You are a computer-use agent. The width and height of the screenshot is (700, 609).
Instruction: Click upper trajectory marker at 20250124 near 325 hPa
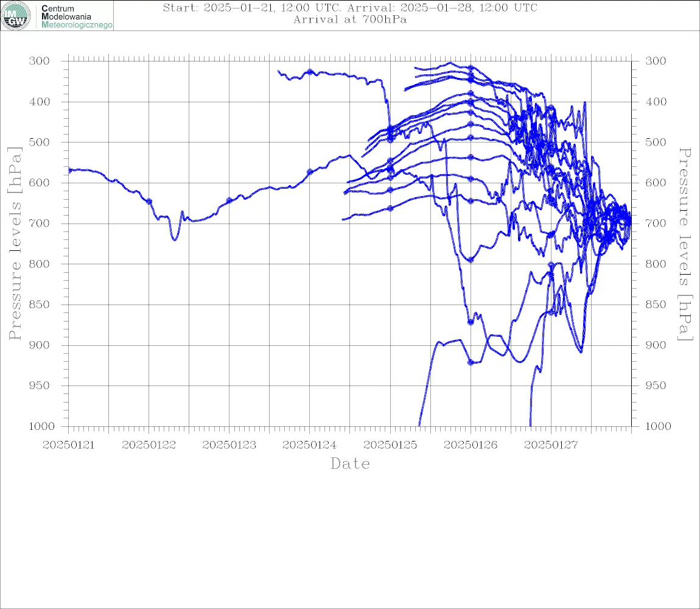(310, 71)
